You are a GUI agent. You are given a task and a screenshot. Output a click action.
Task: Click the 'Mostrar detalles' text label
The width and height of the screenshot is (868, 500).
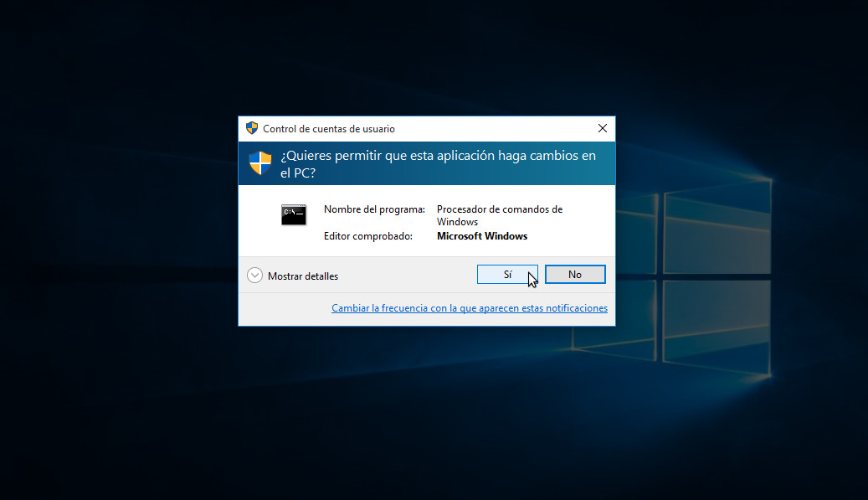click(303, 276)
